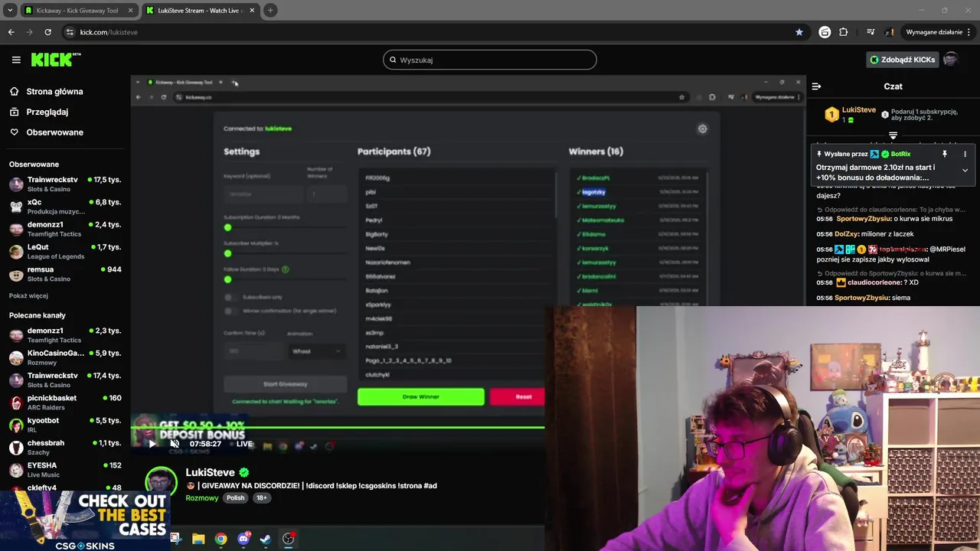Click the KICK logo
Screen dimensions: 980x551
pyautogui.click(x=56, y=60)
